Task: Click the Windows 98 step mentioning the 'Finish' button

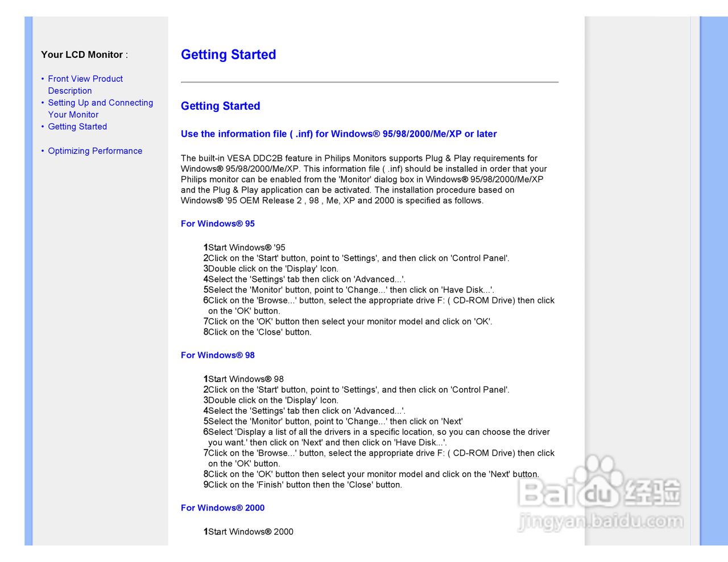Action: tap(305, 485)
